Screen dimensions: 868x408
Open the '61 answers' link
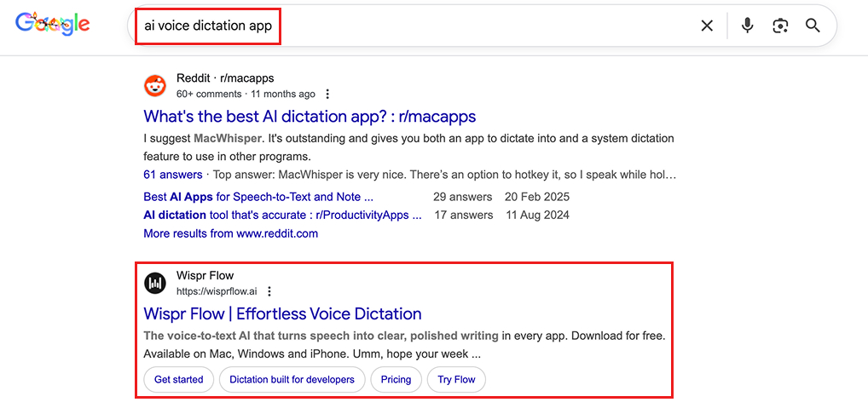point(173,175)
